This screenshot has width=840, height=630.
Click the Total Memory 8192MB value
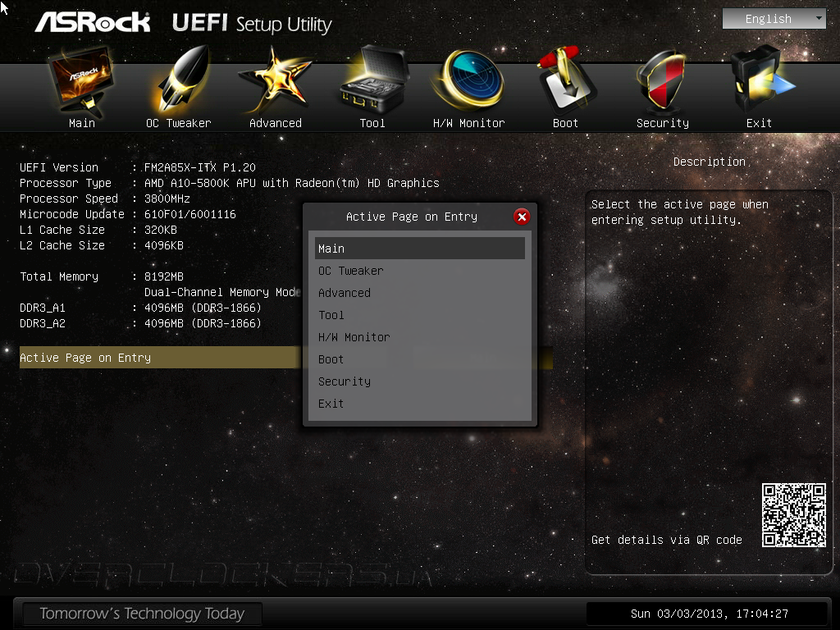(x=164, y=276)
